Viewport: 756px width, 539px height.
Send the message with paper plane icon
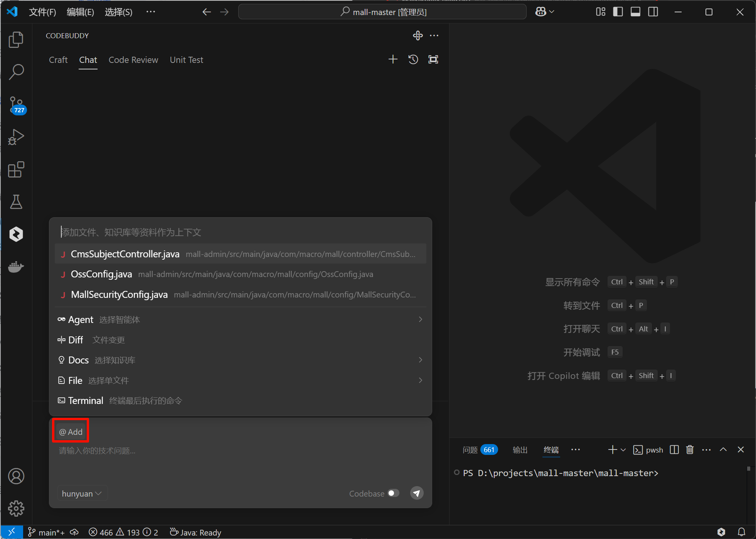(x=417, y=493)
